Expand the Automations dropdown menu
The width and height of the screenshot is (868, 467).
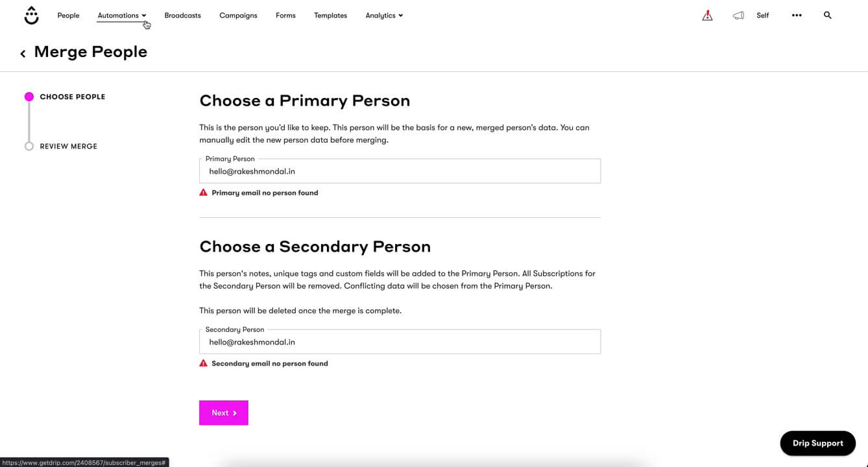(122, 16)
